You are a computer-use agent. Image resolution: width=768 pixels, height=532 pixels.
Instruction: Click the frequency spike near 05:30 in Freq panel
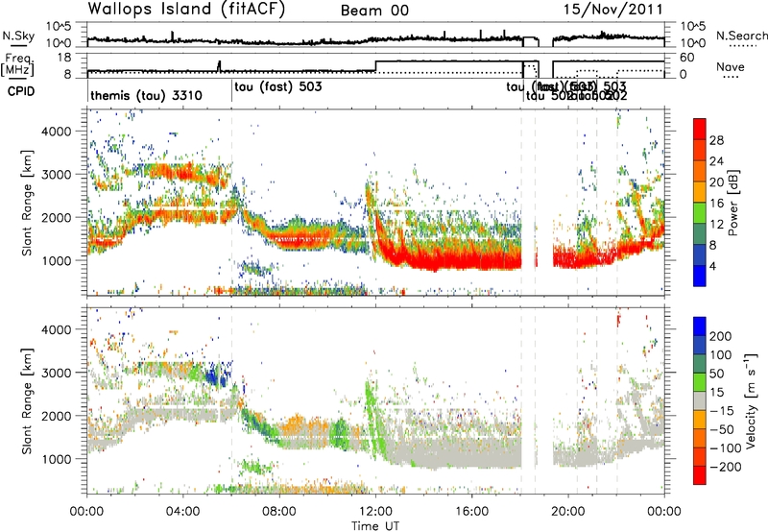pos(220,65)
